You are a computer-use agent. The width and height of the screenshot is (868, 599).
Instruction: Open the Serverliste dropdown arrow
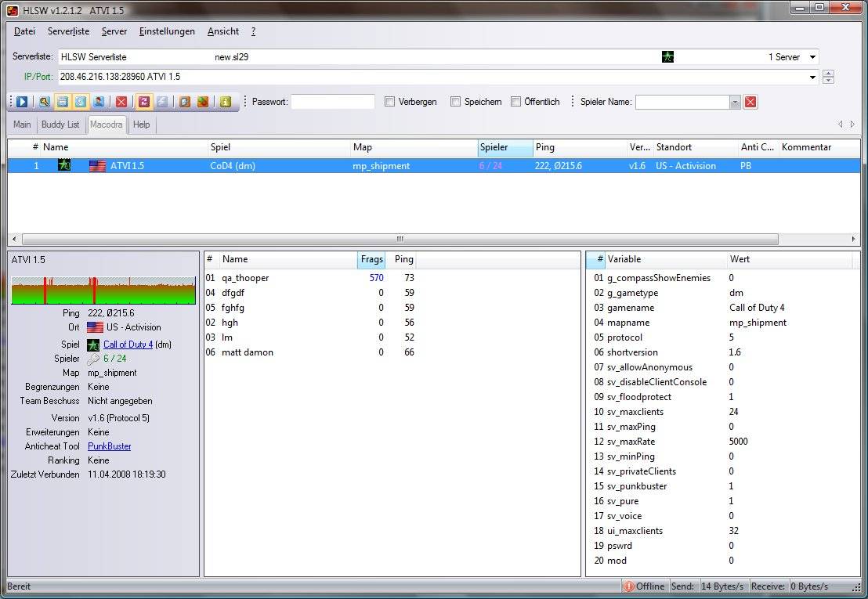click(x=813, y=57)
